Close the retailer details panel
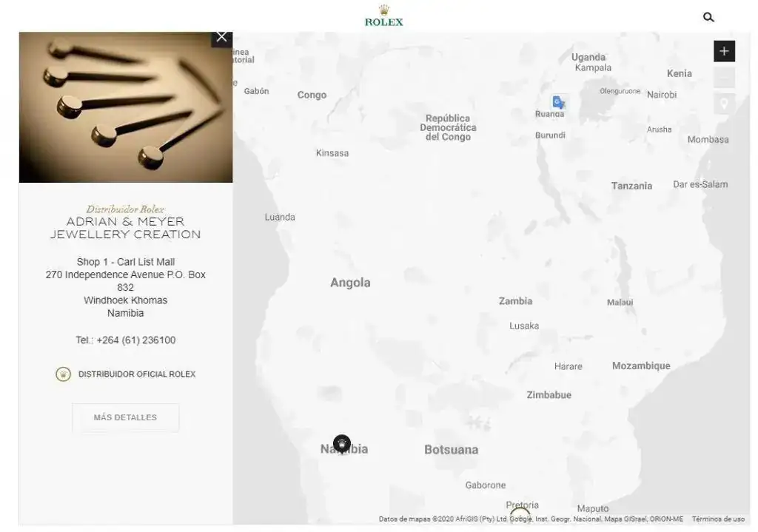 coord(222,38)
